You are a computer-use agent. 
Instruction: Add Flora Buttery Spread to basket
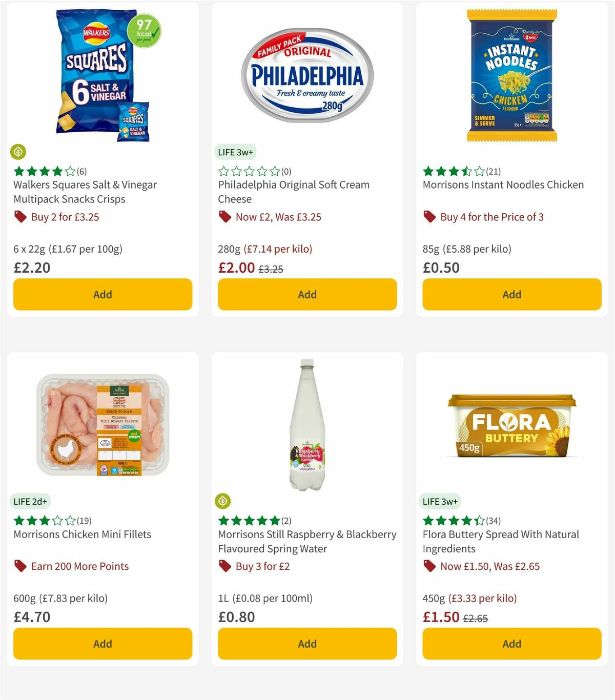pos(511,644)
